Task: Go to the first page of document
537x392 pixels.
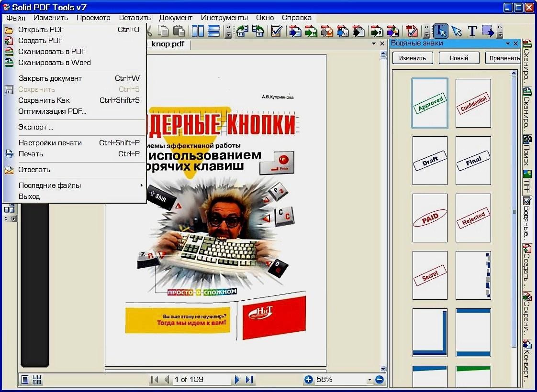Action: 155,380
